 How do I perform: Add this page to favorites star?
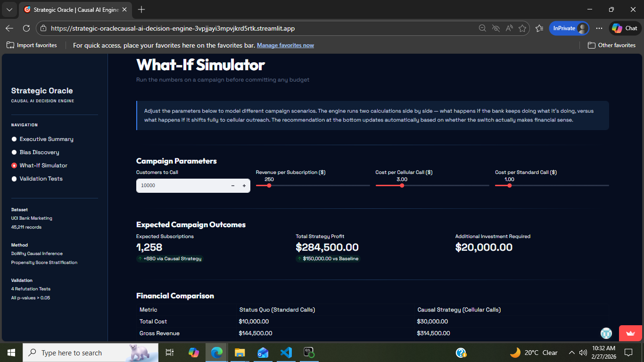pos(522,28)
